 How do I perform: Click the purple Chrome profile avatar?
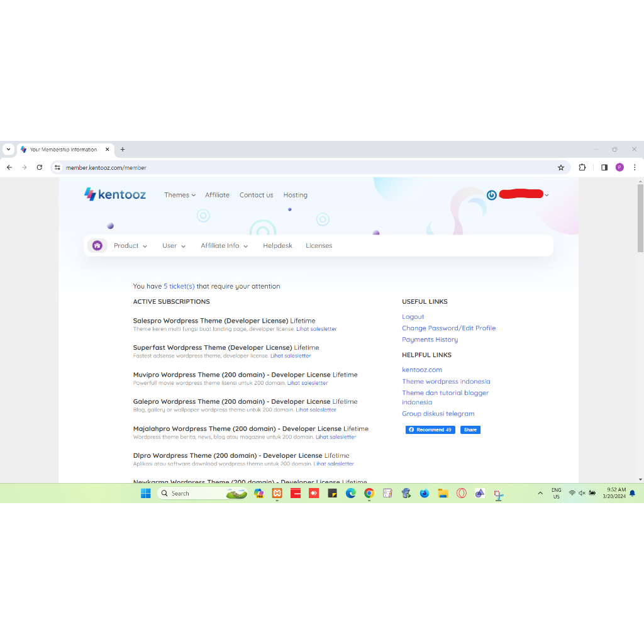(x=619, y=167)
